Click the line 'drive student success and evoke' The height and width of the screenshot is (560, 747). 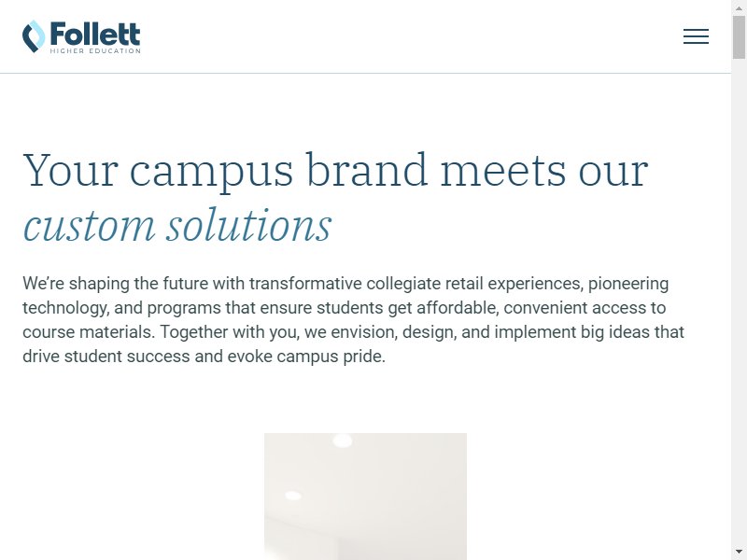[x=204, y=357]
